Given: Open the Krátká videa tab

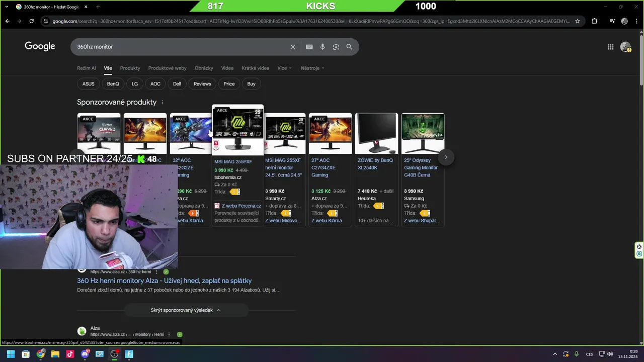Looking at the screenshot, I should click(x=256, y=68).
